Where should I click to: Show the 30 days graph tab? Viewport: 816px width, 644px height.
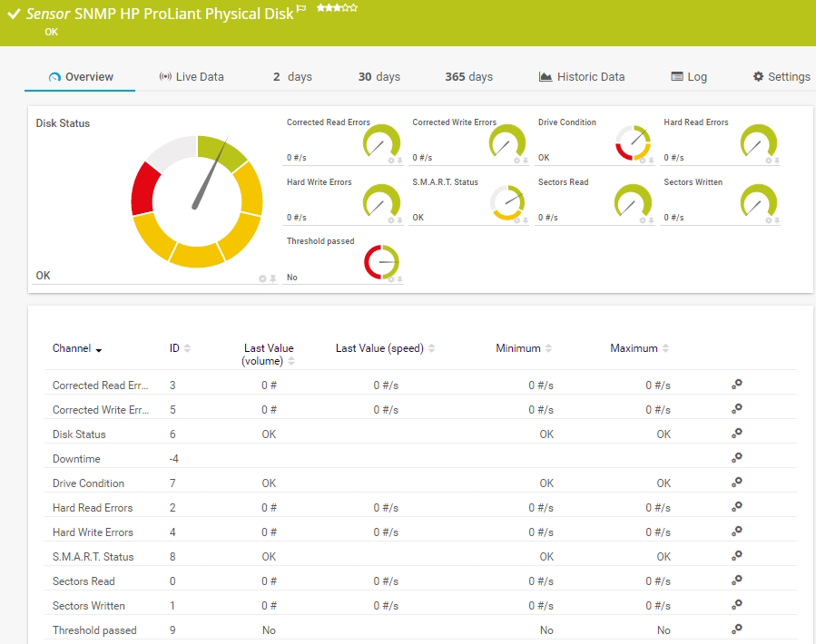tap(379, 77)
